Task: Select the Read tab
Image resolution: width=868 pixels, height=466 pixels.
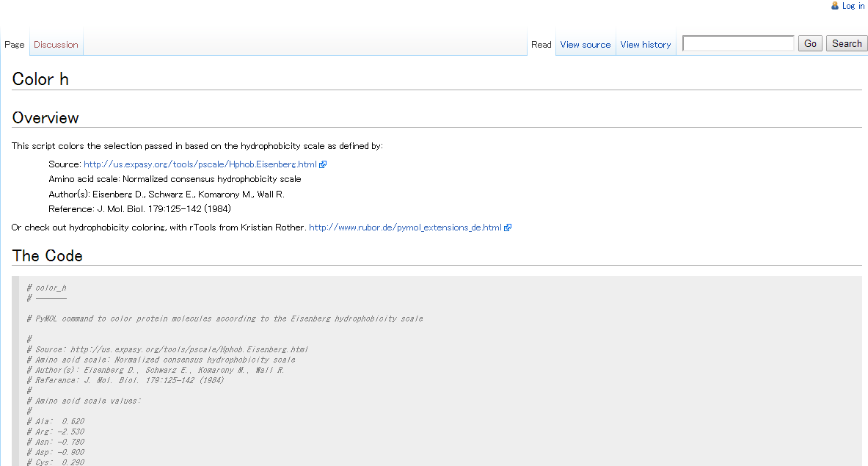Action: pyautogui.click(x=541, y=45)
